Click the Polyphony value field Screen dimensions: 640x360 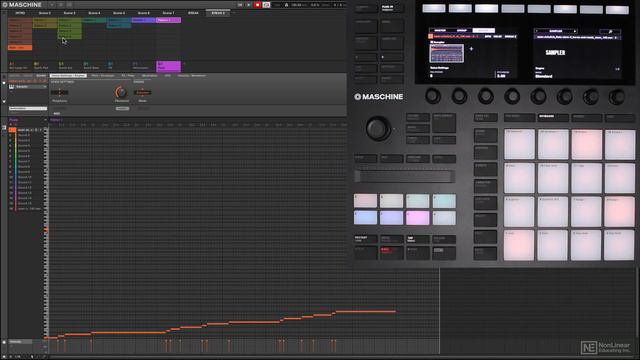pyautogui.click(x=60, y=93)
